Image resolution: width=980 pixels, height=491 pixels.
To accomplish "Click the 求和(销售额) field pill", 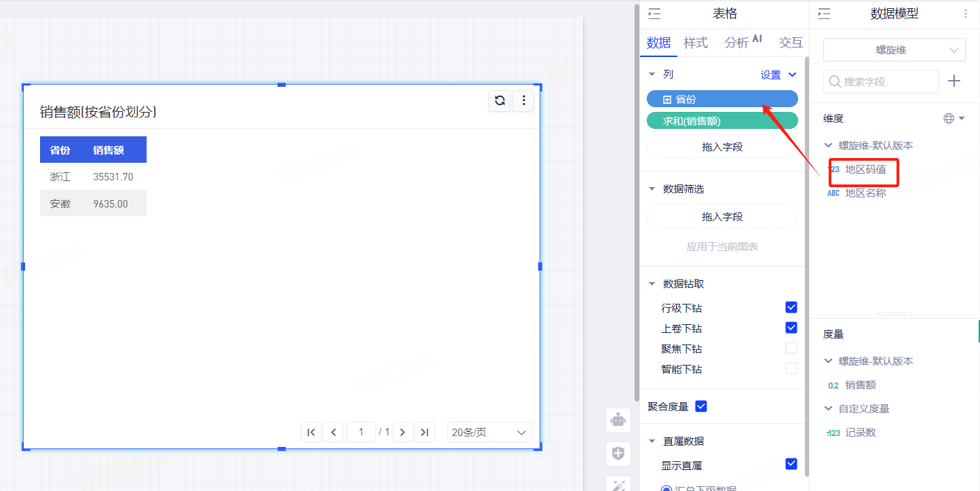I will [721, 121].
